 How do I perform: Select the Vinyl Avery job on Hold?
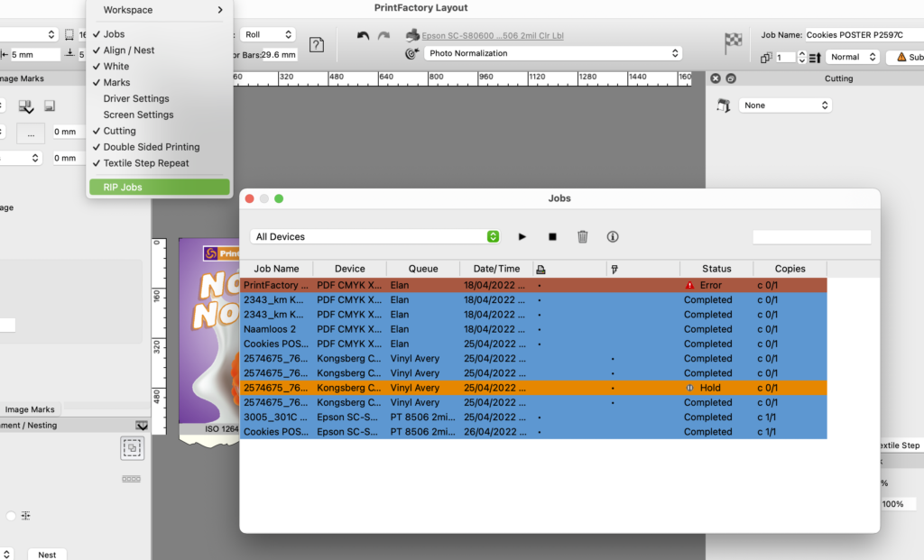533,388
